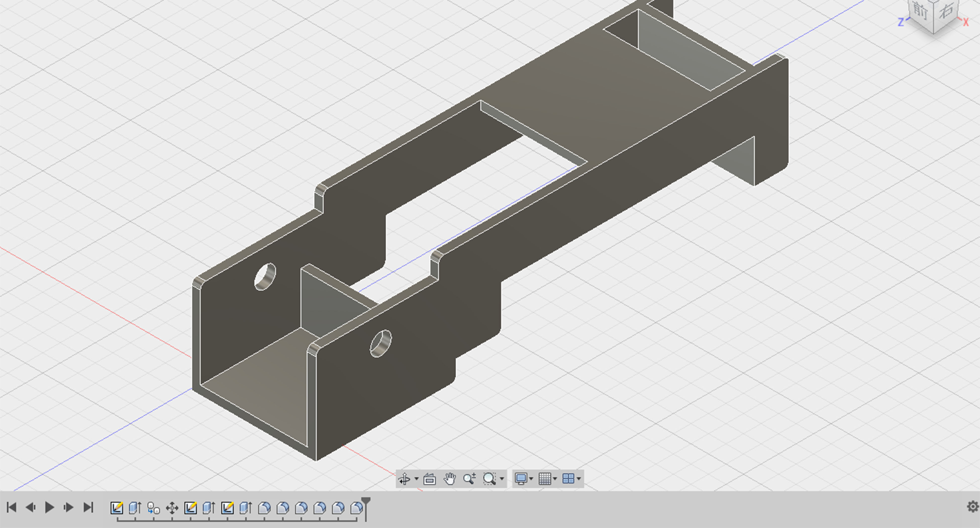
Task: Select the first sketch feature in timeline
Action: click(x=116, y=508)
